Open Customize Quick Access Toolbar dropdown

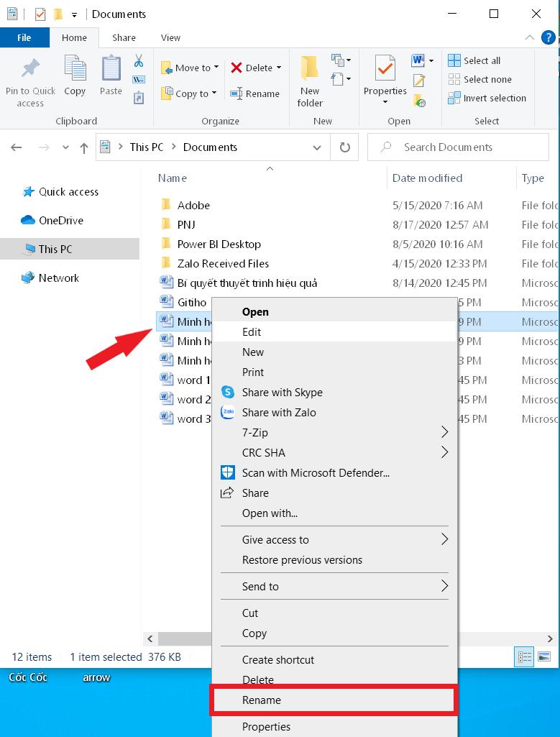(74, 14)
